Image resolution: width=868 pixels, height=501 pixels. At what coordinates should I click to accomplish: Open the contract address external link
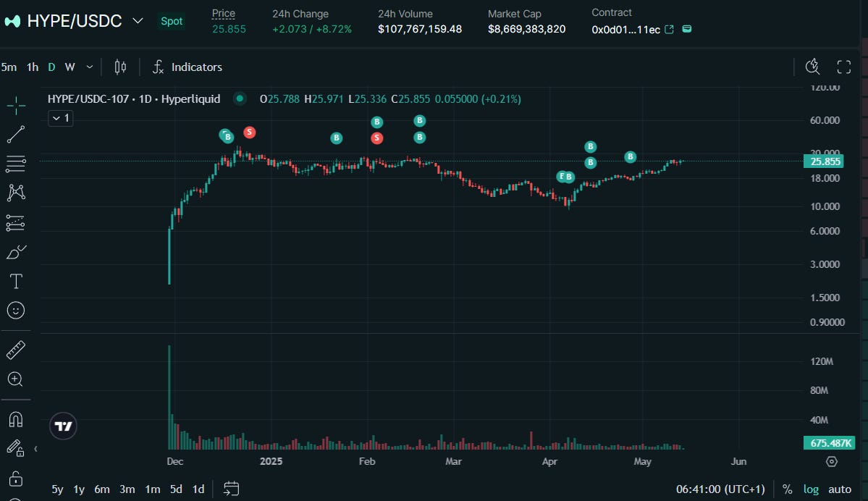[669, 30]
